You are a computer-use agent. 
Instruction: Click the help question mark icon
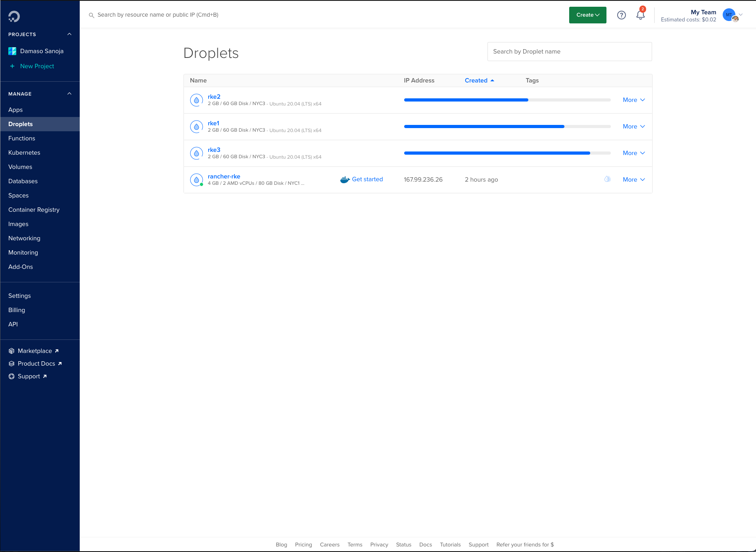tap(621, 15)
